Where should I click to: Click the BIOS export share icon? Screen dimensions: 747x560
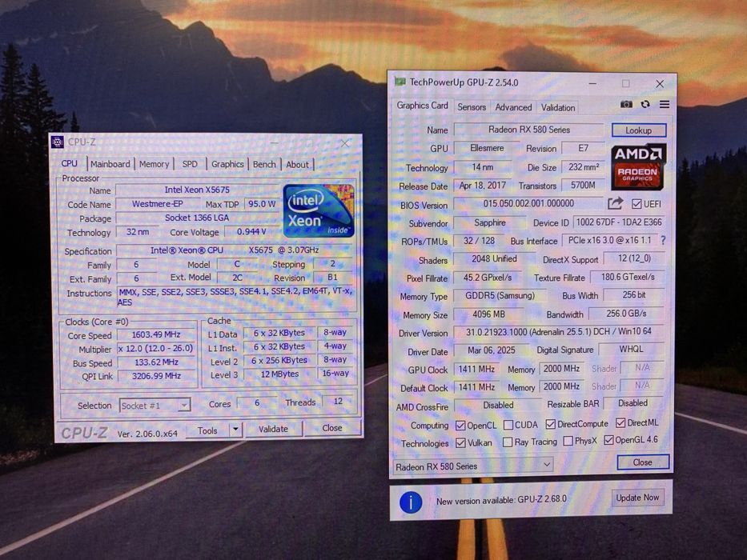[x=615, y=204]
